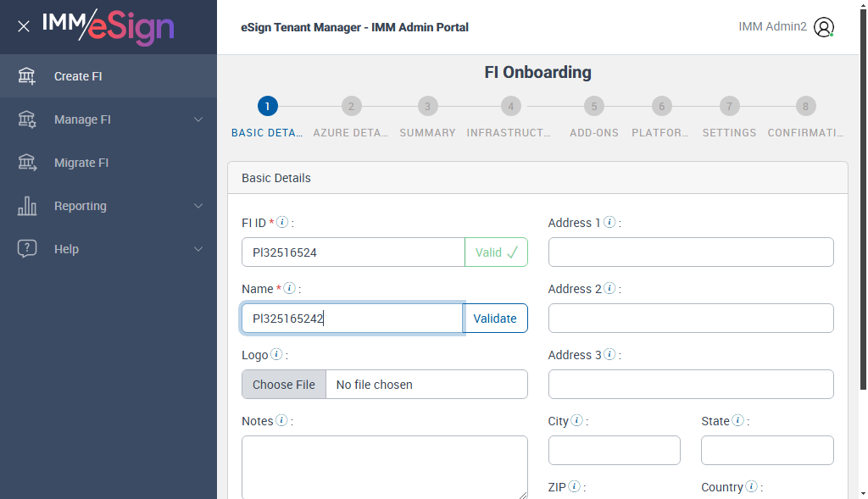
Task: Expand the Reporting submenu chevron
Action: [x=198, y=206]
